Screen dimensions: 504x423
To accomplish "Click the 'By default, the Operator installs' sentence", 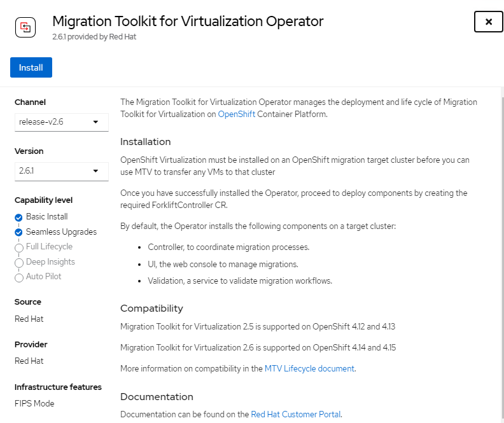I will coord(258,226).
